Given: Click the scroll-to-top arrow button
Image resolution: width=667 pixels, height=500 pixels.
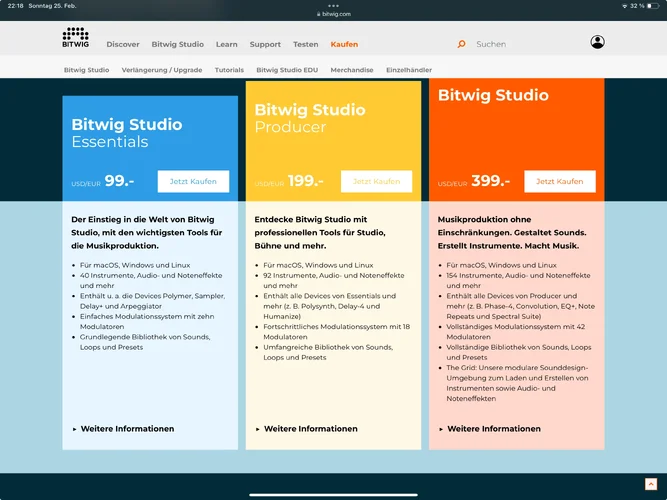Looking at the screenshot, I should [651, 484].
